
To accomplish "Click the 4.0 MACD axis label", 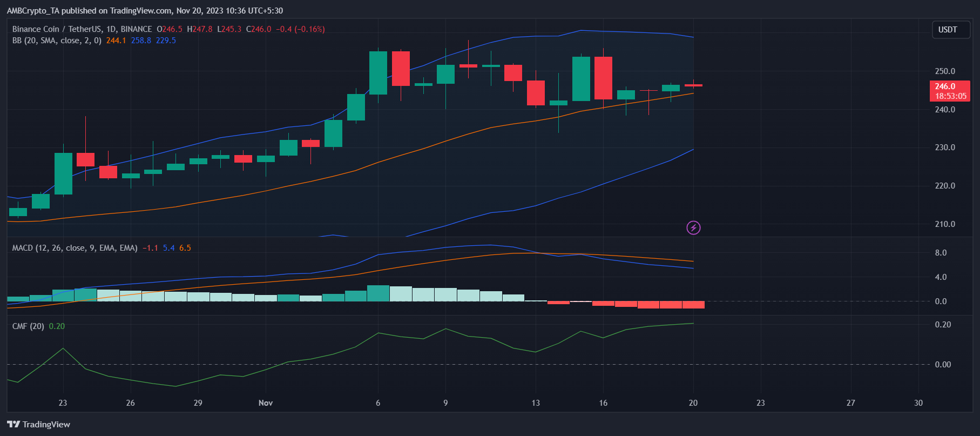I will click(941, 277).
